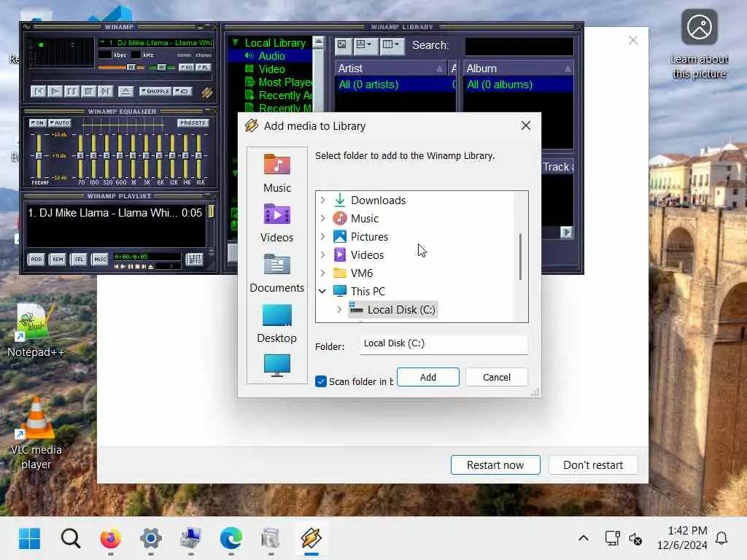Image resolution: width=747 pixels, height=560 pixels.
Task: Click the SEL button in playlist editor
Action: pyautogui.click(x=79, y=259)
